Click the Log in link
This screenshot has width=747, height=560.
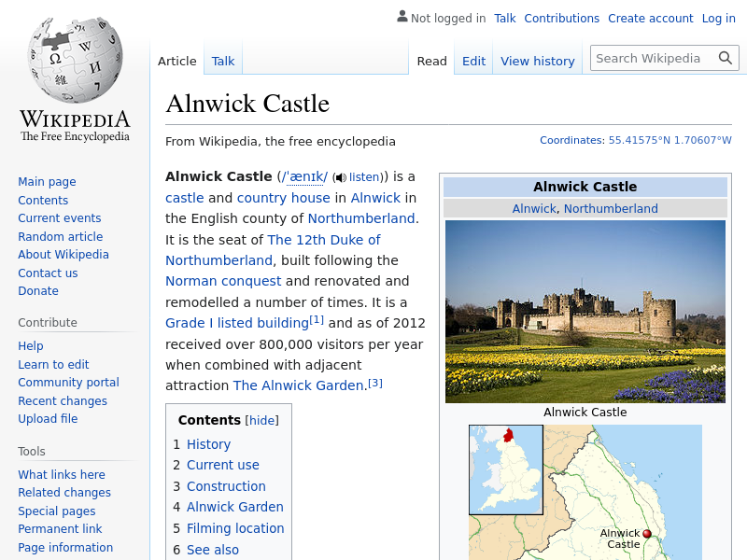tap(718, 18)
